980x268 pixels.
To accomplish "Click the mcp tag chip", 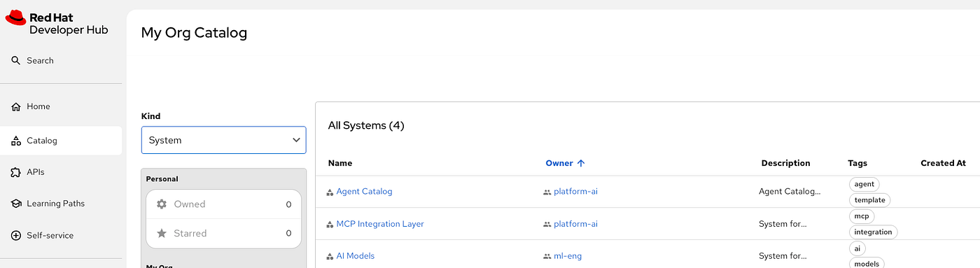I will (862, 216).
